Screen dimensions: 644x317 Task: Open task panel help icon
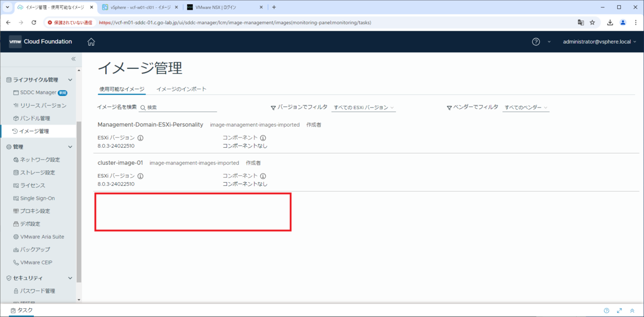[606, 311]
